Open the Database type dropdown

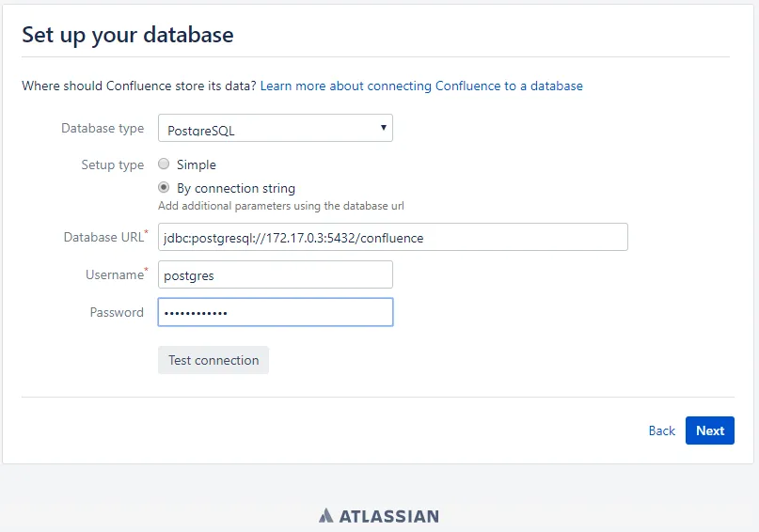pos(275,128)
